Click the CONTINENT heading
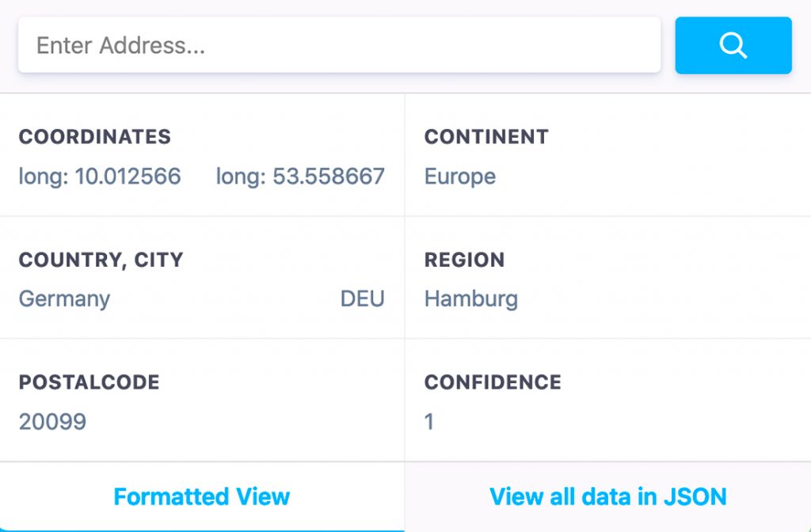Image resolution: width=811 pixels, height=532 pixels. click(x=486, y=136)
